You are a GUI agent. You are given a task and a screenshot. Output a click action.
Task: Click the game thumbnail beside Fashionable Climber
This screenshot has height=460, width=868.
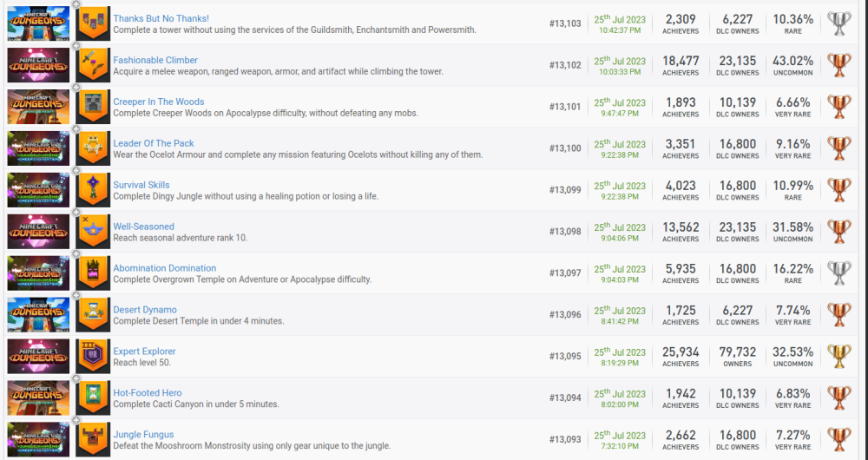tap(38, 66)
